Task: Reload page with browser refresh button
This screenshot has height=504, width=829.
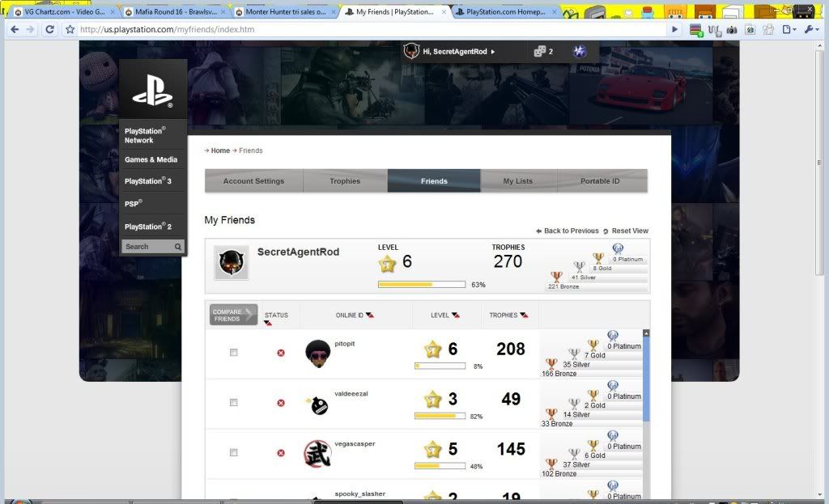Action: 49,29
